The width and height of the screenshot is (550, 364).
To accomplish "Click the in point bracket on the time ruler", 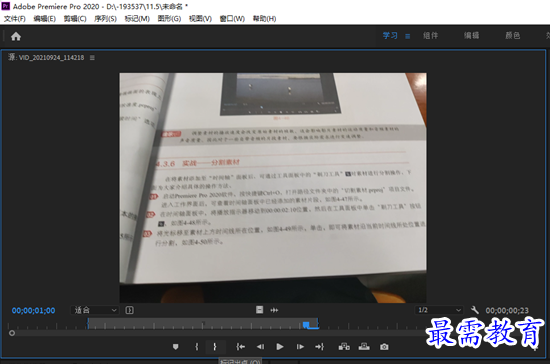I will click(x=88, y=324).
